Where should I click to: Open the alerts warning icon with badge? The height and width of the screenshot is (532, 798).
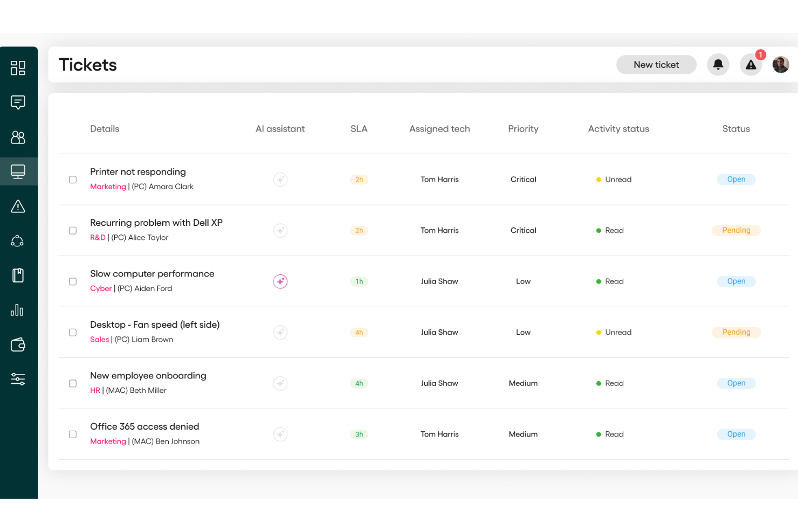click(x=751, y=64)
